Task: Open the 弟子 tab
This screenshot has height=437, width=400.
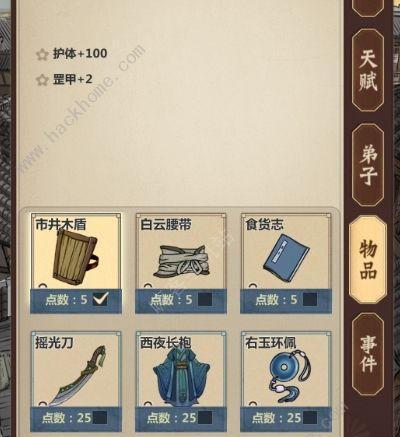Action: [x=368, y=165]
